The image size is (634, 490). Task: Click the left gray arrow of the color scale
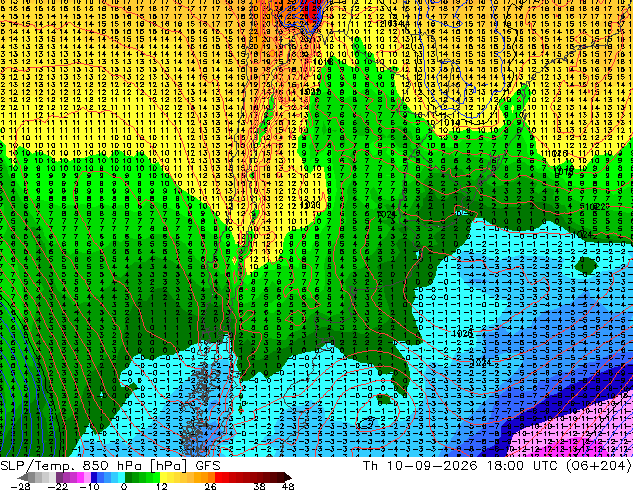(23, 477)
